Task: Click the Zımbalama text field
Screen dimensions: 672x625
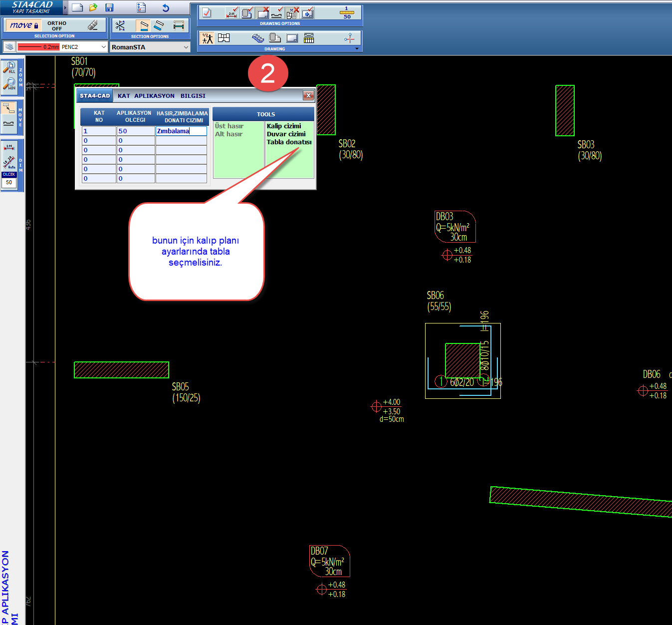Action: click(x=181, y=131)
